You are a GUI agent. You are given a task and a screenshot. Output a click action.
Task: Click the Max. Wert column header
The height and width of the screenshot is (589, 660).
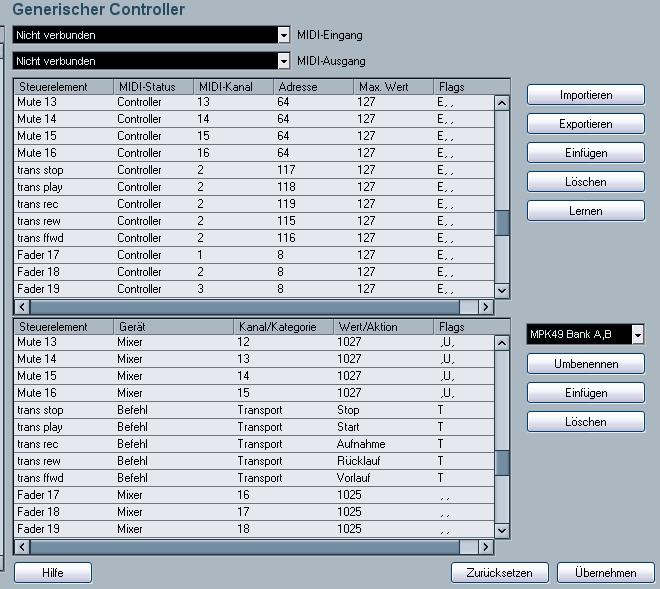(394, 87)
